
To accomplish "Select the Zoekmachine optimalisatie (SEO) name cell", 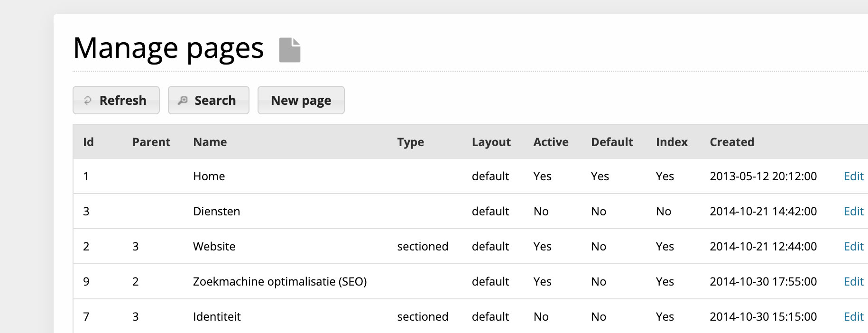I will pyautogui.click(x=280, y=281).
